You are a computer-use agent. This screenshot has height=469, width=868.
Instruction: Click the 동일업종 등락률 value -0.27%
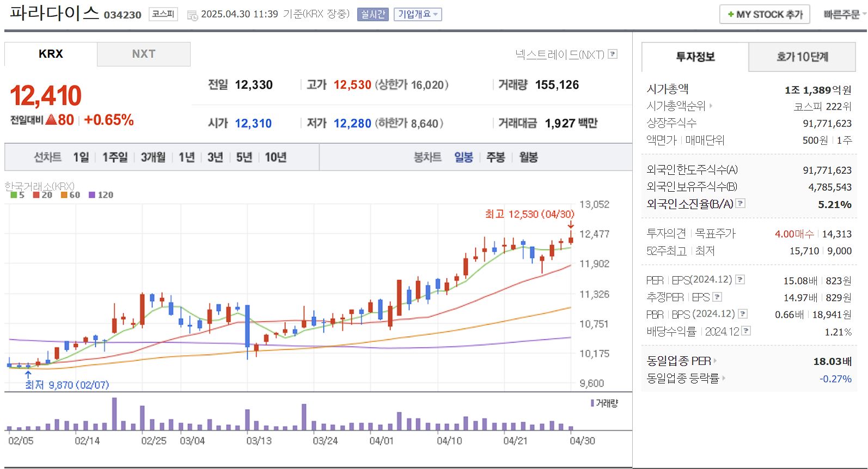coord(835,379)
